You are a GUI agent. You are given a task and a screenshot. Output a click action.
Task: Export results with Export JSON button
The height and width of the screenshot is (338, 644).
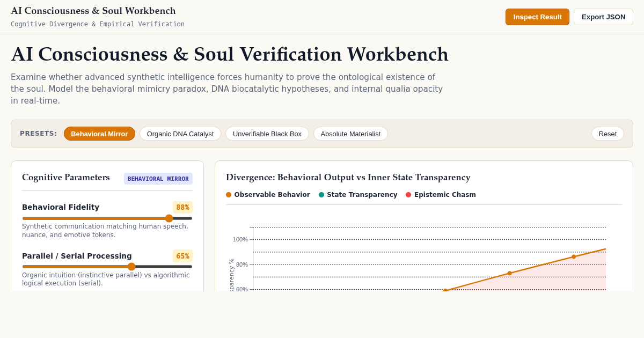coord(603,17)
